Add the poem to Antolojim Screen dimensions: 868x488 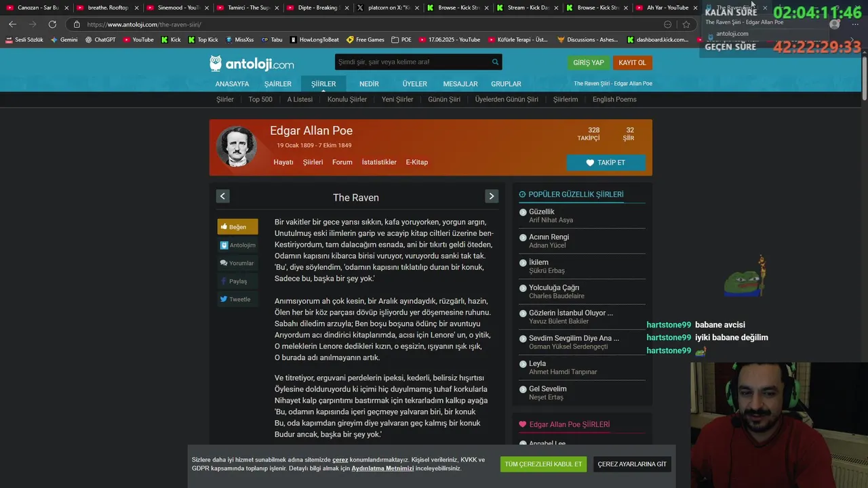click(237, 245)
